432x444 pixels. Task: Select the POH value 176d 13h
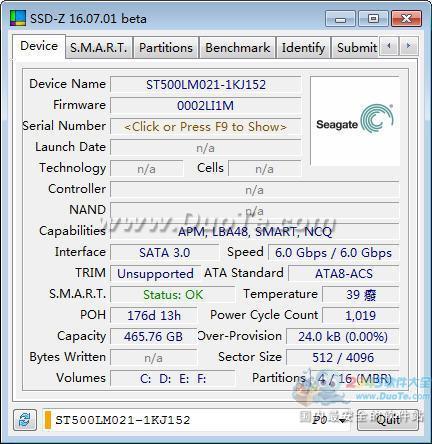pyautogui.click(x=154, y=315)
